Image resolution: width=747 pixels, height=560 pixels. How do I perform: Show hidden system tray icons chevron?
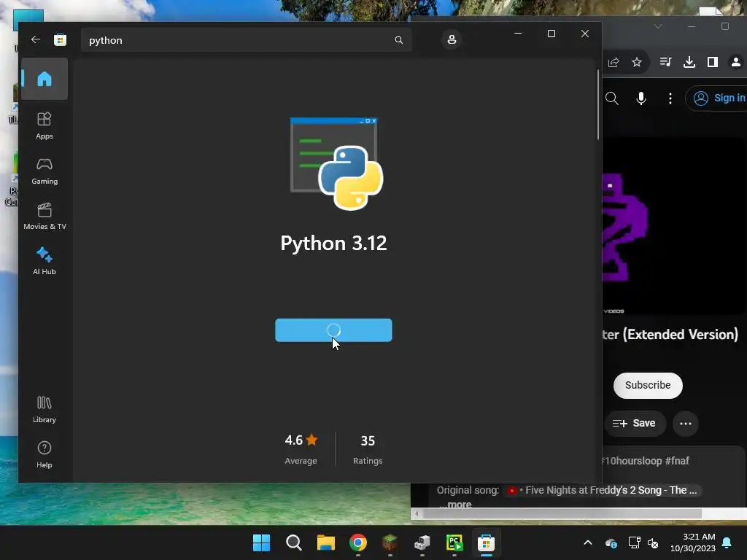[x=588, y=542]
